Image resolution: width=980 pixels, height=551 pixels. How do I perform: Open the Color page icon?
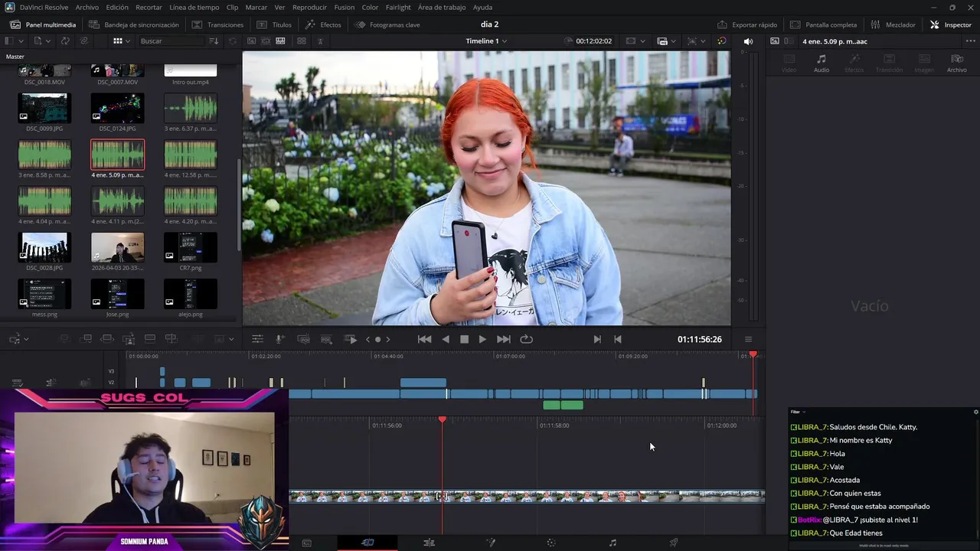point(550,543)
